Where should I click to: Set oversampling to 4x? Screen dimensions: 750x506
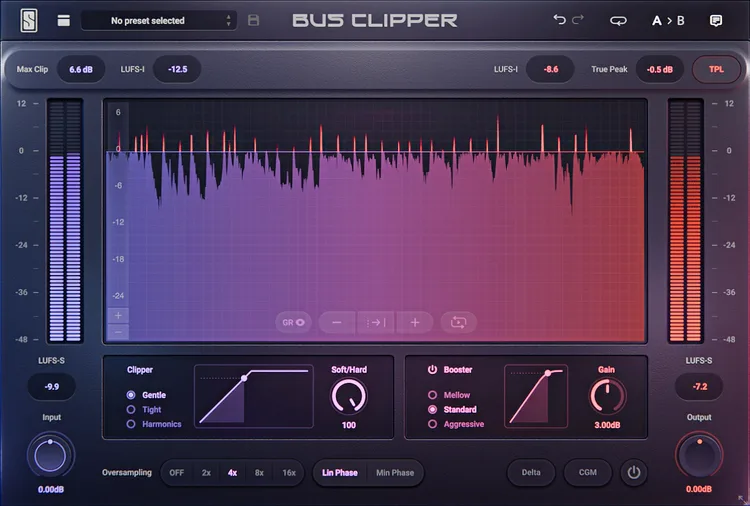tap(232, 473)
